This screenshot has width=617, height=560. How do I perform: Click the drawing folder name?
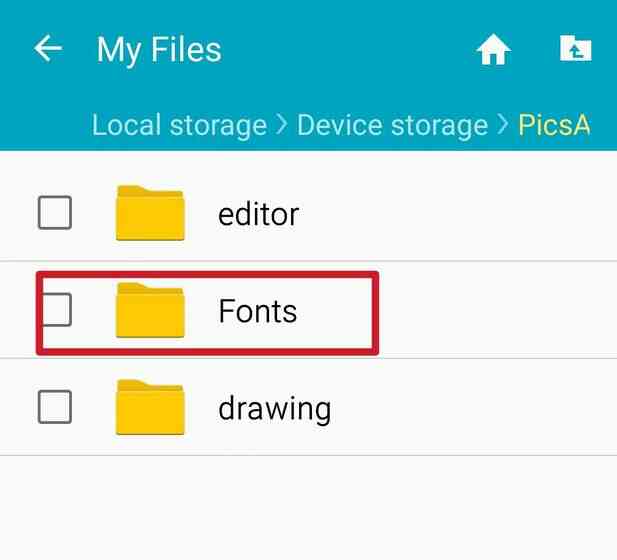click(275, 410)
